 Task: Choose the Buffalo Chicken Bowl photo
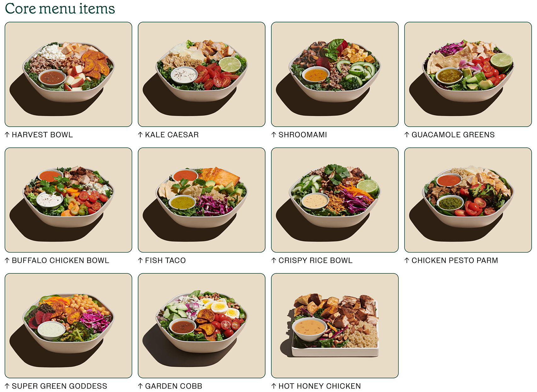coord(68,200)
